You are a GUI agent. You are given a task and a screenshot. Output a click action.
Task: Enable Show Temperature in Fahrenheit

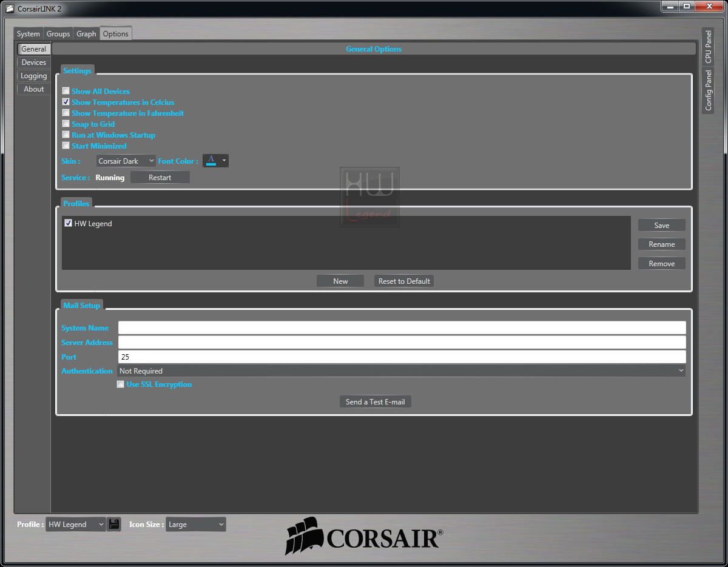point(66,113)
